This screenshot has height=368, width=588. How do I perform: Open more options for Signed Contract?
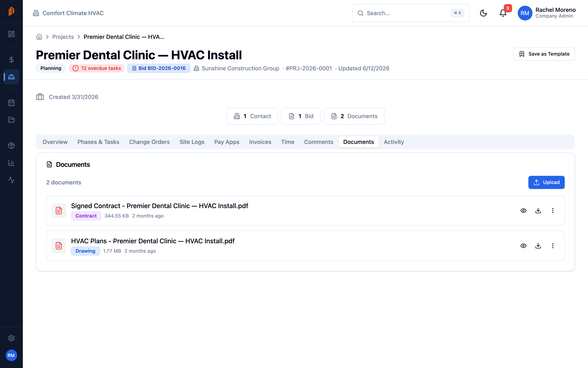pyautogui.click(x=553, y=211)
